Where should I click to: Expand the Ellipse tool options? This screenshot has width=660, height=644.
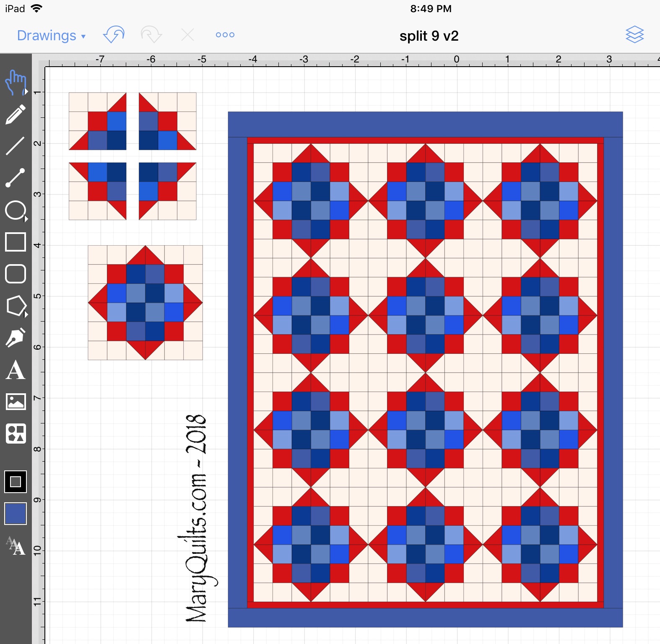point(26,218)
